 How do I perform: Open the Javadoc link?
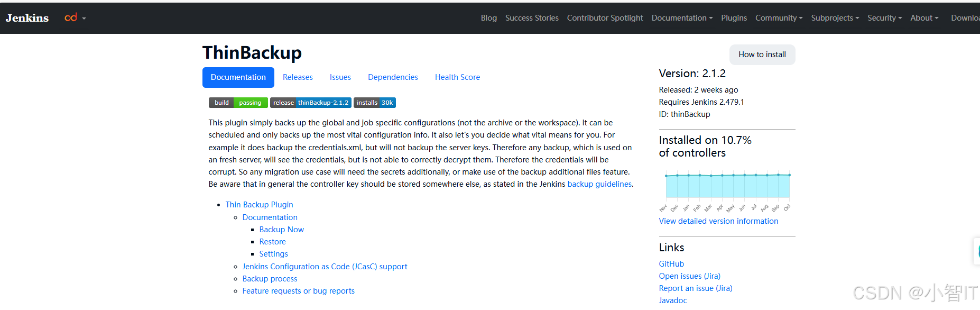pyautogui.click(x=673, y=300)
